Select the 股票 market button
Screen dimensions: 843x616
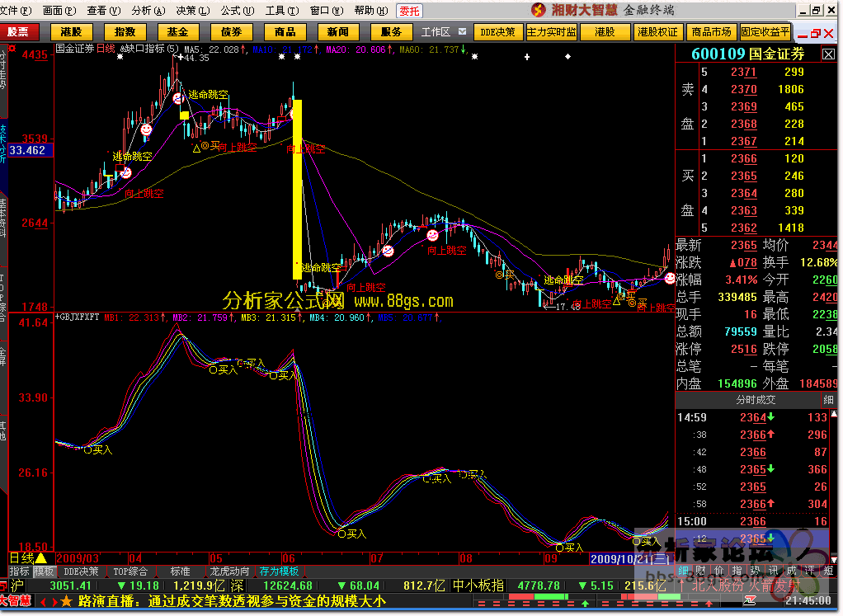coord(19,32)
